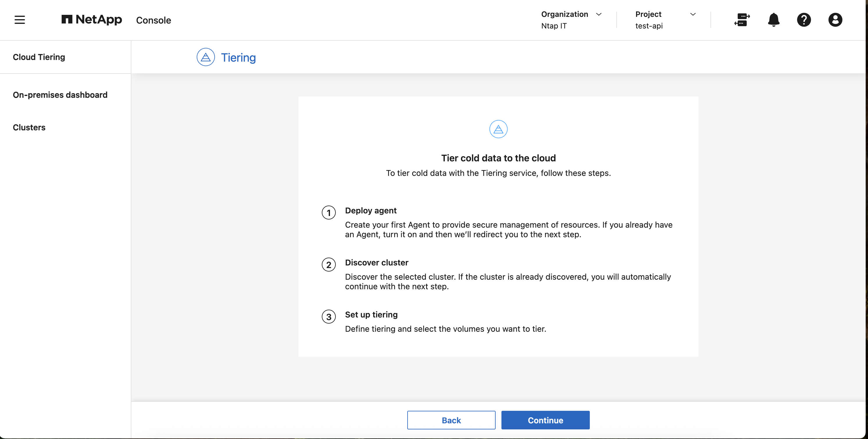
Task: Go to the Clusters sidebar item
Action: (x=29, y=127)
